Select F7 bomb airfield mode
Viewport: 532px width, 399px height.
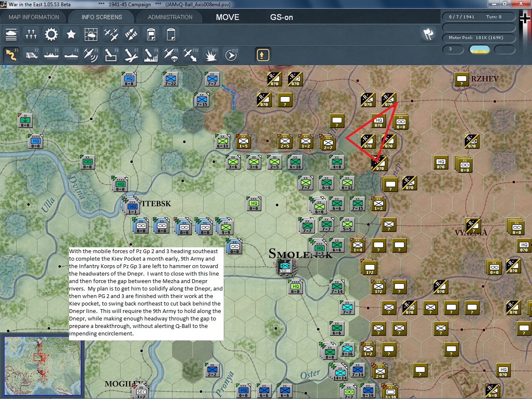tap(131, 55)
